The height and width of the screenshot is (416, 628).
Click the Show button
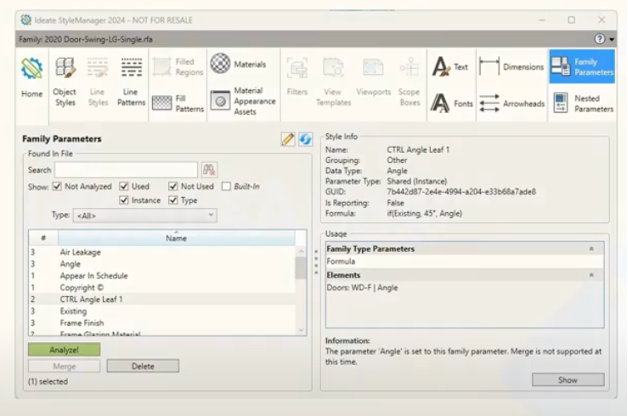point(568,380)
